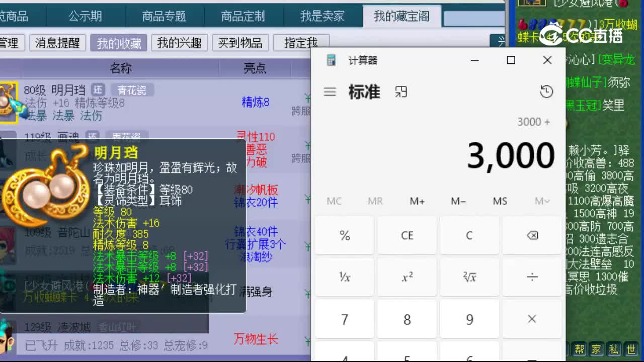Select the 家 chat channel button

(x=596, y=349)
